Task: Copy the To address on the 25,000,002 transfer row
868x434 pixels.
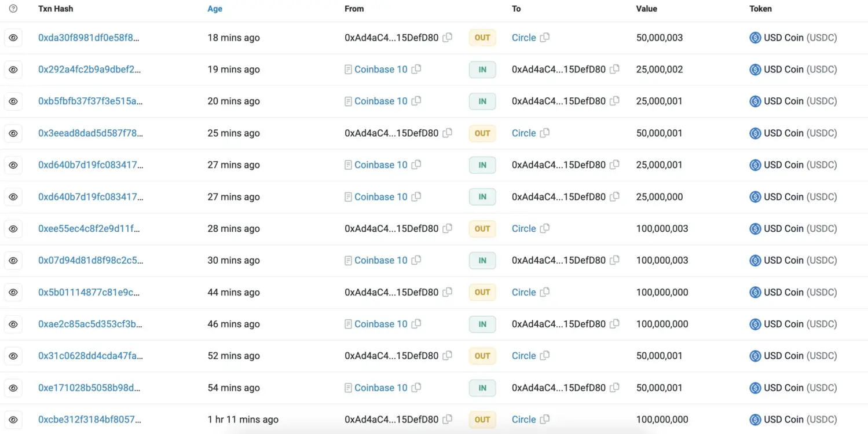Action: pyautogui.click(x=614, y=69)
